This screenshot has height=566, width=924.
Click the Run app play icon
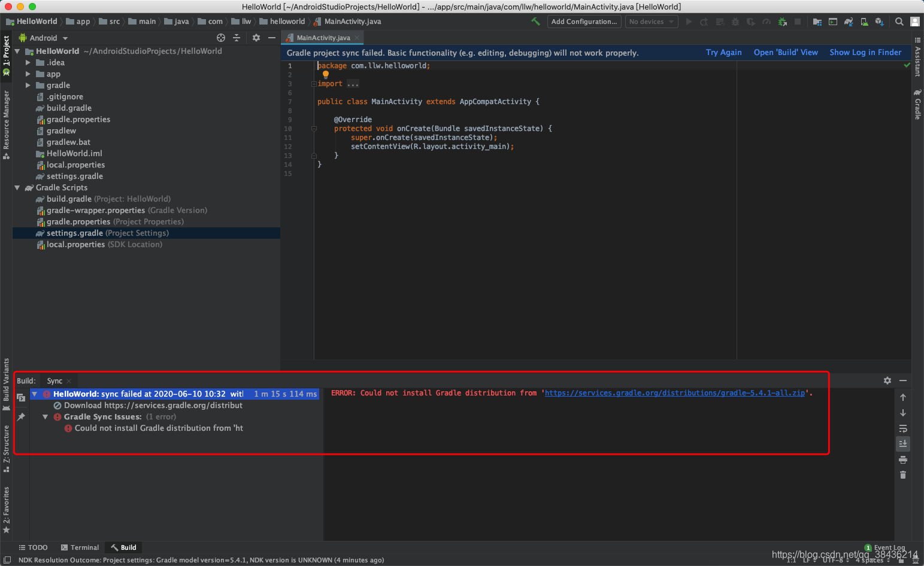(689, 22)
